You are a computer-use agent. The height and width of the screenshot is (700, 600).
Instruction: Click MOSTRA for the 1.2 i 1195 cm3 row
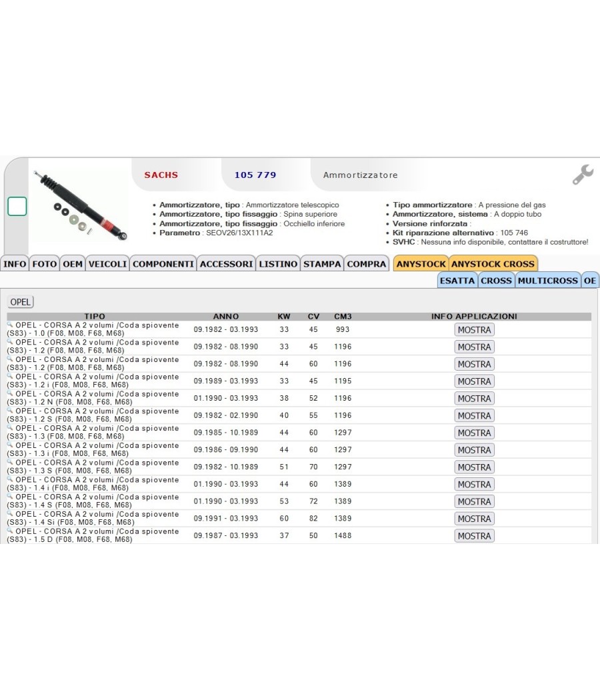point(474,381)
